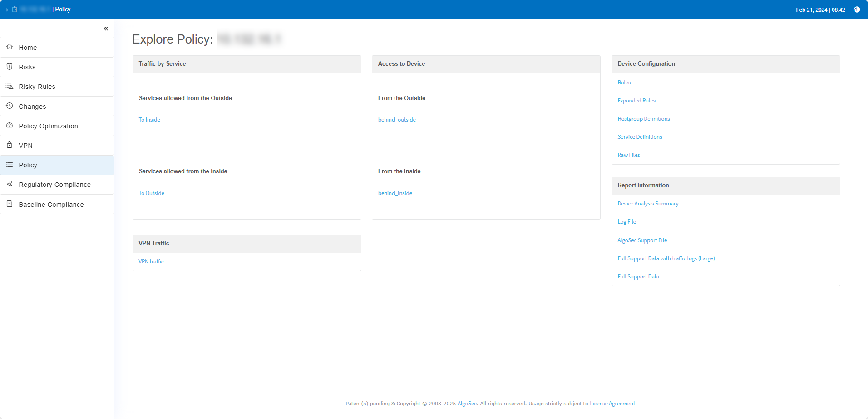Click the Risks shield icon

coord(10,67)
